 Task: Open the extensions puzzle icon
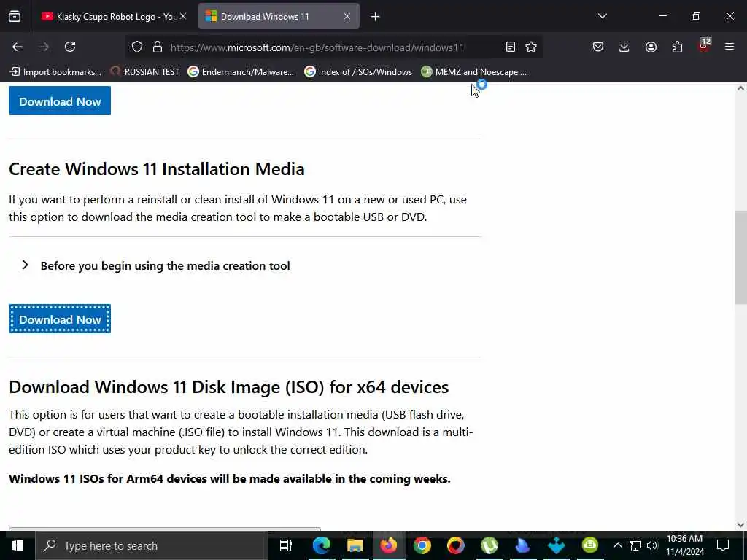point(677,47)
